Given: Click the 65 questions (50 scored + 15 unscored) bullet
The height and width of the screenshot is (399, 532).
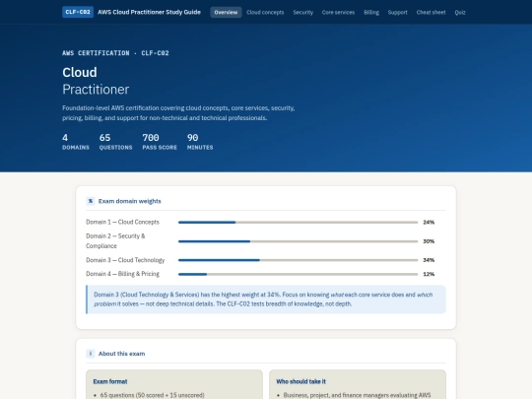Looking at the screenshot, I should click(x=153, y=395).
